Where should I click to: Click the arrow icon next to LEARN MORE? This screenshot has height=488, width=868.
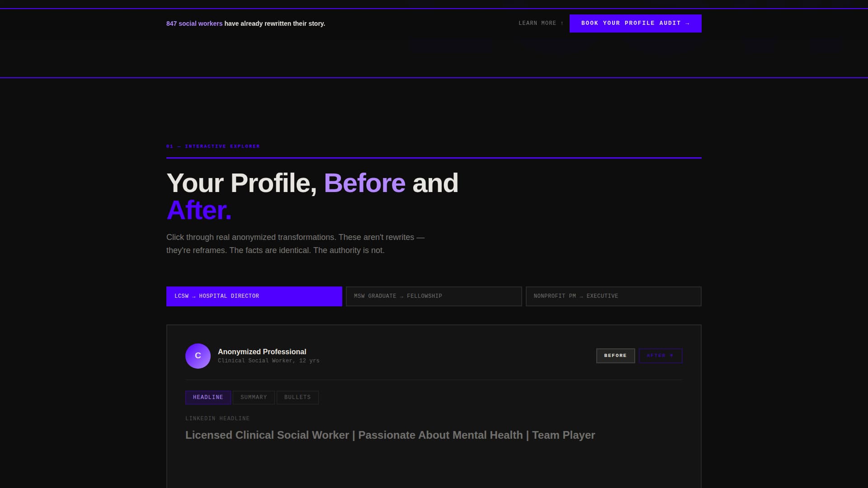coord(561,23)
